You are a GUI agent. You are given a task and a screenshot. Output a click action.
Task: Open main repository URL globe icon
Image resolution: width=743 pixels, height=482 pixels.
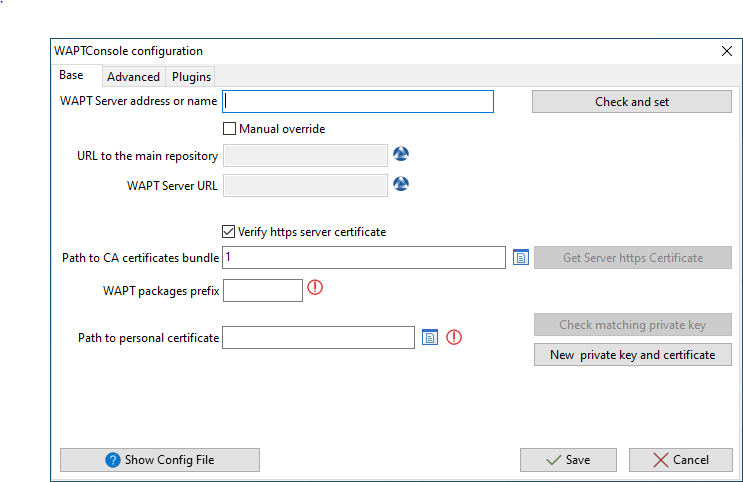click(x=401, y=154)
